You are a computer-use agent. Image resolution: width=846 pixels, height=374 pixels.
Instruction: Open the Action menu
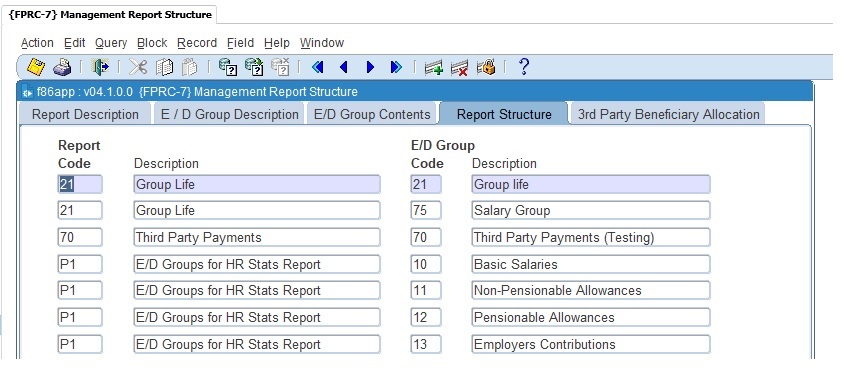(37, 43)
